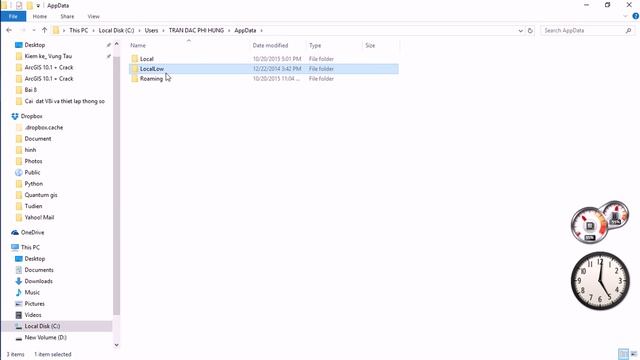Go up one folder level
This screenshot has height=360, width=640.
tap(44, 31)
